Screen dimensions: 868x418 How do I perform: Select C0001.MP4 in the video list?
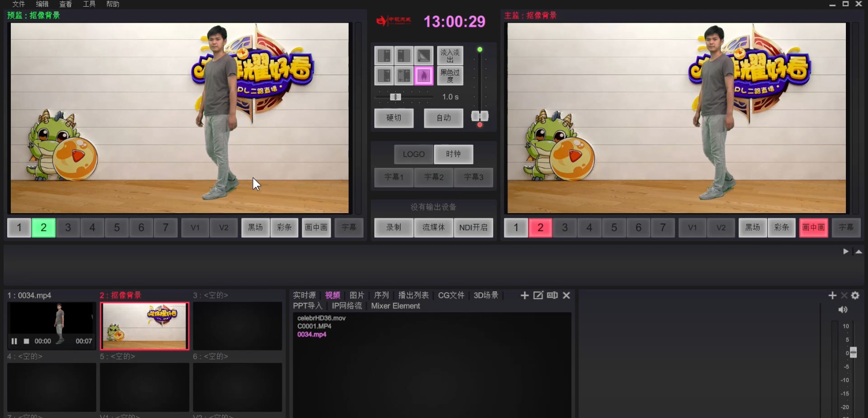tap(314, 326)
